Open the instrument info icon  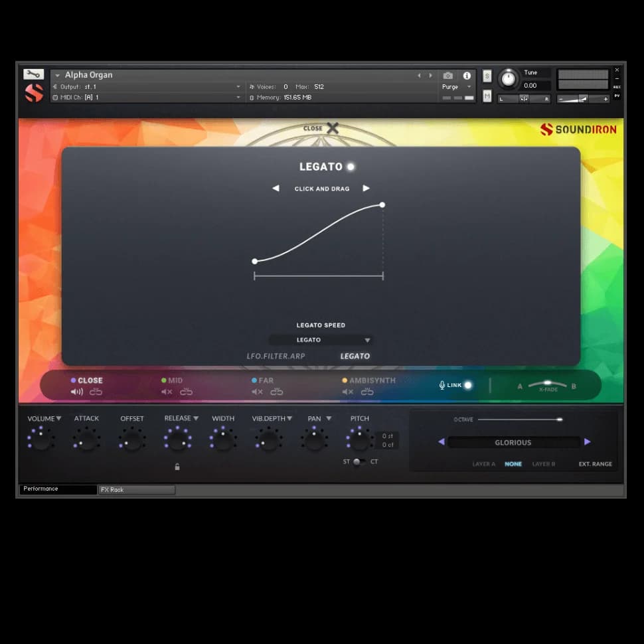[467, 76]
